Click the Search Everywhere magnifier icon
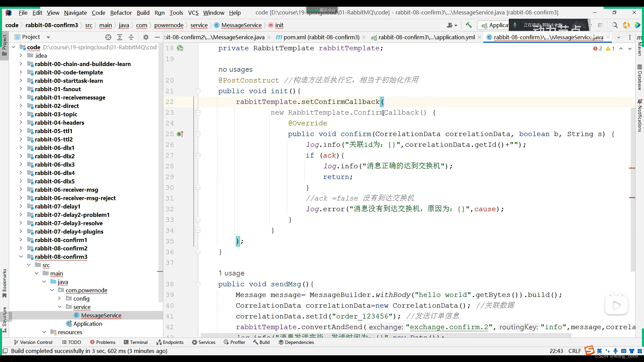The image size is (644, 362). click(615, 25)
